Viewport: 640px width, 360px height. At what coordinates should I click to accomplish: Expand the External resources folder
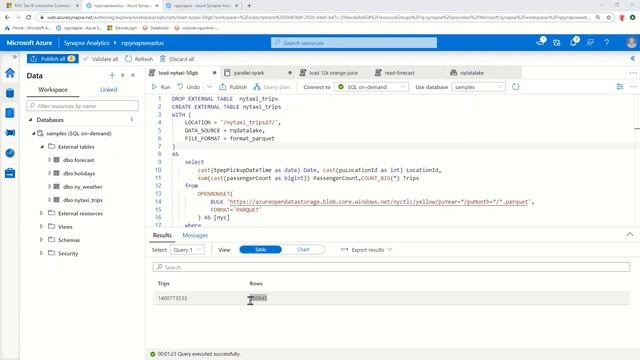(x=41, y=213)
